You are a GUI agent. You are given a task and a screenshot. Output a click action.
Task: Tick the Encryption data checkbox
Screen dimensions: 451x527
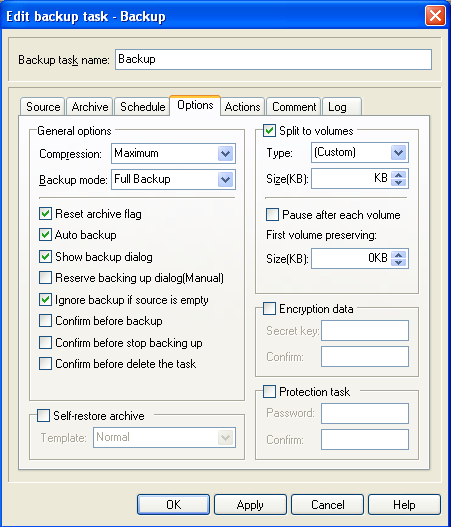click(x=270, y=309)
